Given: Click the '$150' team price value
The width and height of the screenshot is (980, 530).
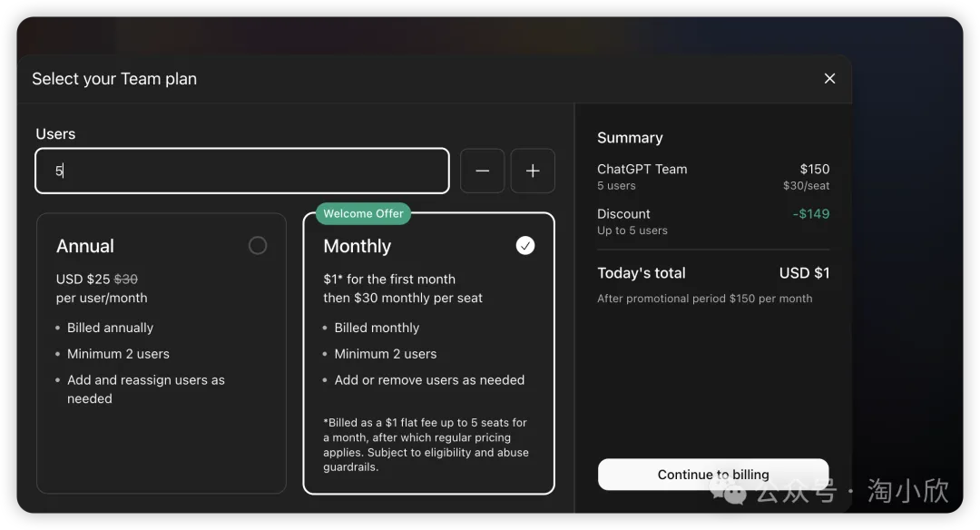Looking at the screenshot, I should point(814,169).
